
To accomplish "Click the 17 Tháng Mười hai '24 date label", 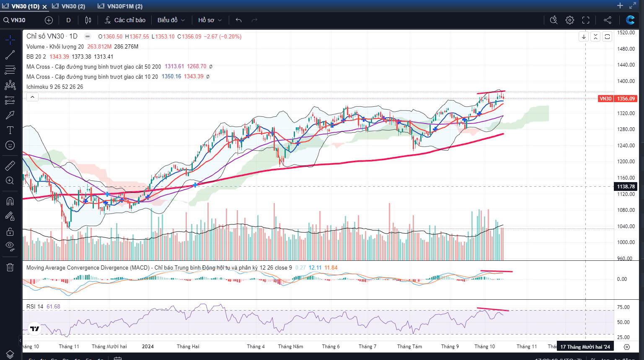I will tap(585, 347).
